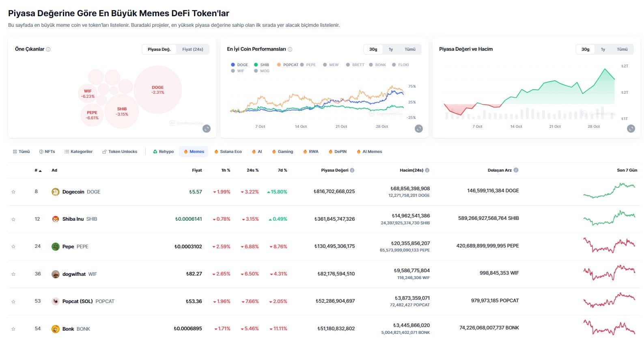
Task: Sort table by rank number column
Action: [38, 170]
